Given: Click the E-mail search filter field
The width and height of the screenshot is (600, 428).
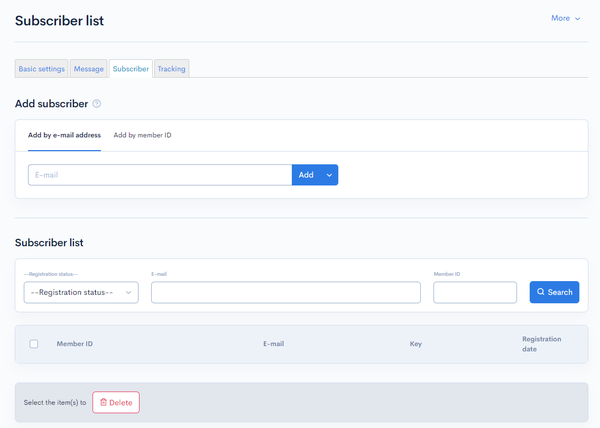Looking at the screenshot, I should click(286, 293).
